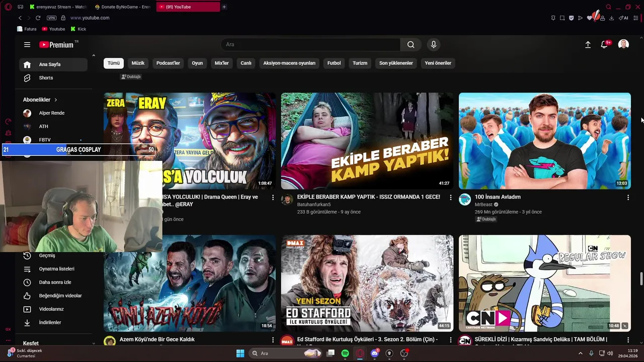Open options for 100 İnsanı Avladım video

pyautogui.click(x=628, y=198)
